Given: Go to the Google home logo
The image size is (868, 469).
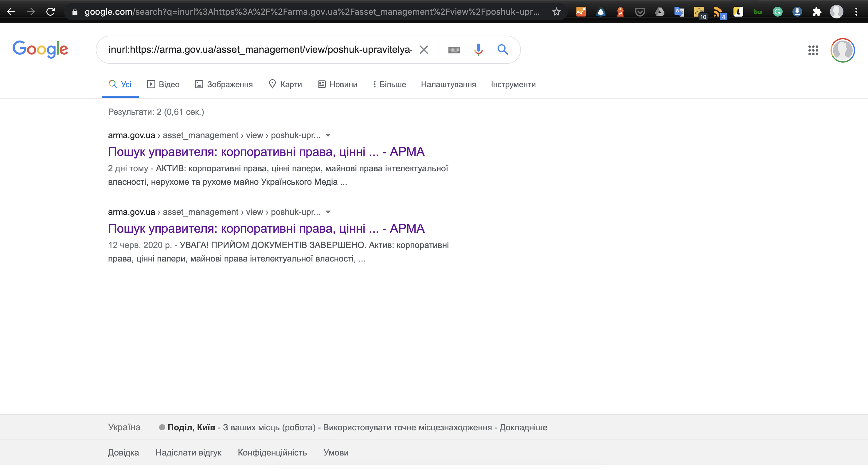Looking at the screenshot, I should tap(40, 49).
